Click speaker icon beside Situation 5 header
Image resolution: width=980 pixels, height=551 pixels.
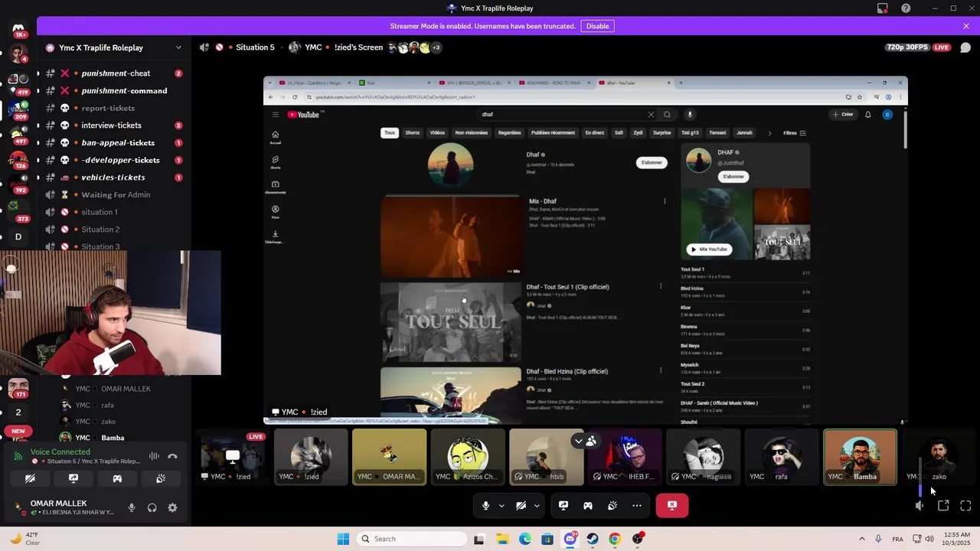[204, 47]
